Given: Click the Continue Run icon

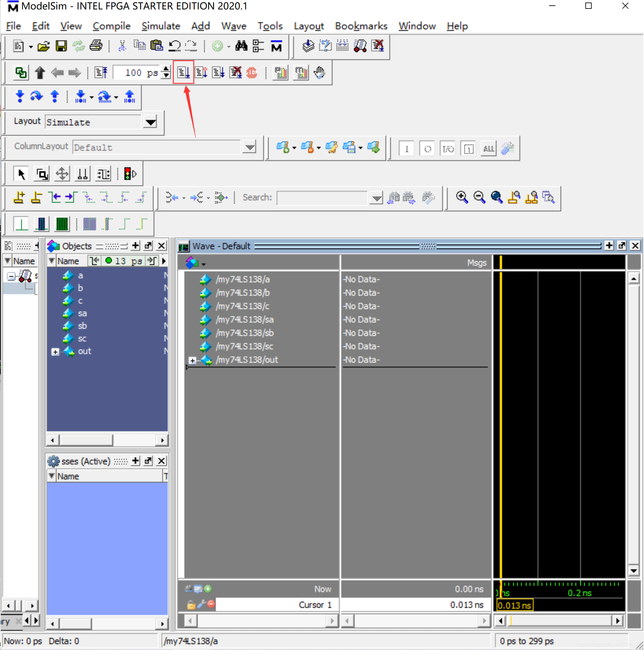Looking at the screenshot, I should [x=201, y=72].
